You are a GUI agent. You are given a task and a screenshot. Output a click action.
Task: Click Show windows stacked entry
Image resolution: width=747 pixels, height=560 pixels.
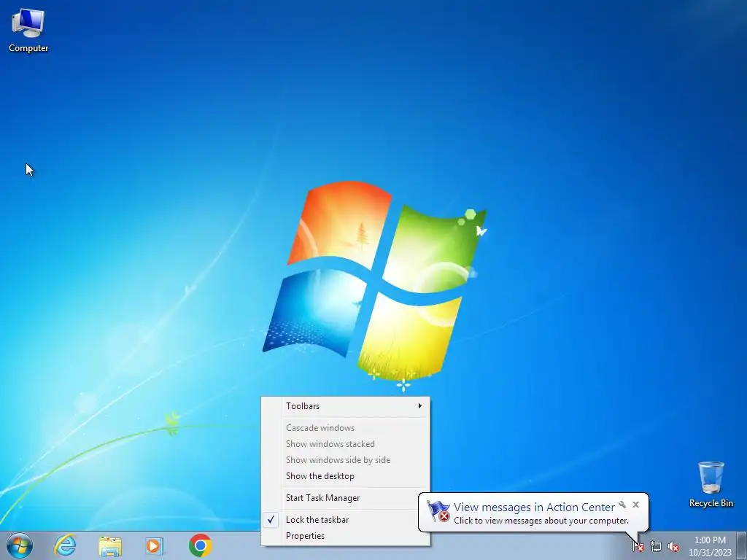[346, 444]
